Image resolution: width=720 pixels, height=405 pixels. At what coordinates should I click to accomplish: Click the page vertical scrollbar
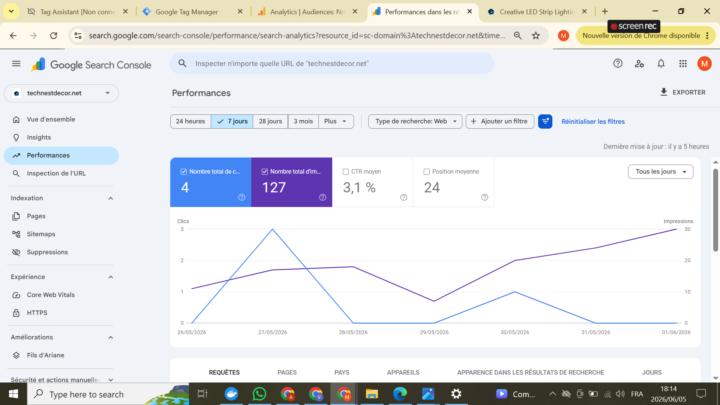click(x=715, y=210)
